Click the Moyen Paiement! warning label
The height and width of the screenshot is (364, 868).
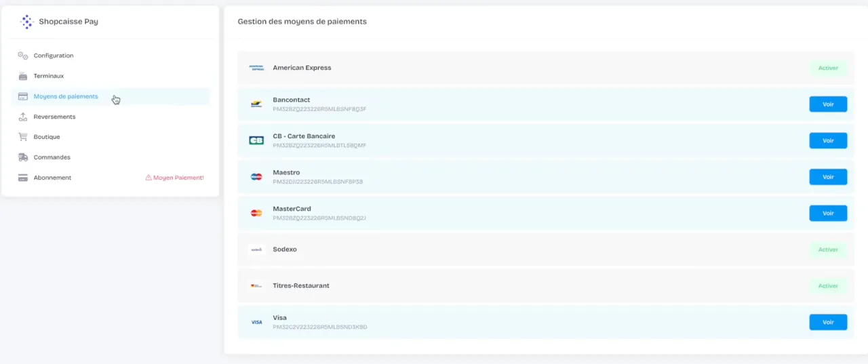point(174,178)
